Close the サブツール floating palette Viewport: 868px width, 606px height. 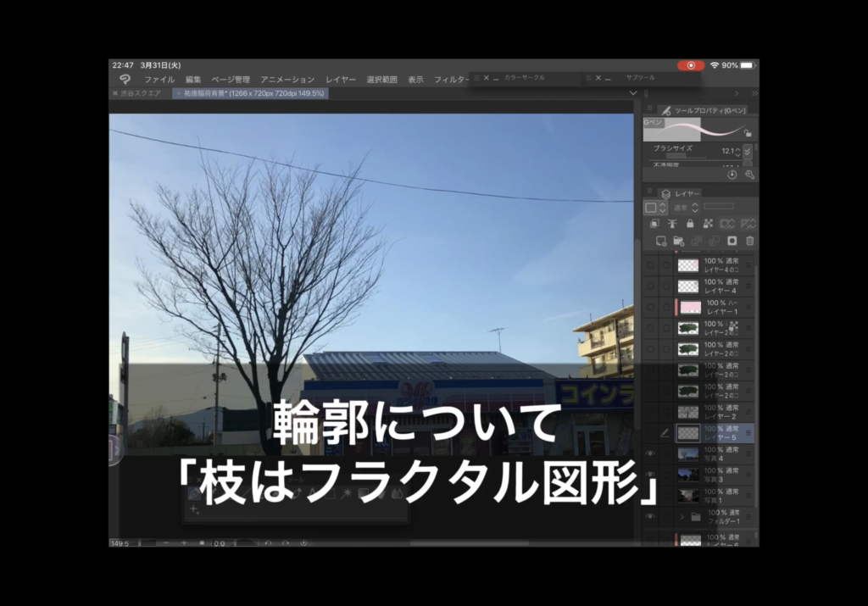(x=598, y=78)
